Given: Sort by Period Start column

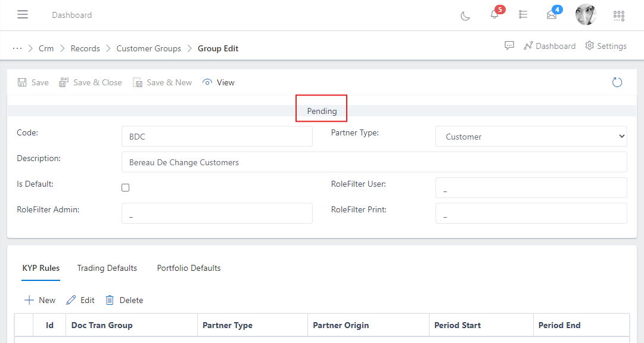Looking at the screenshot, I should [x=481, y=325].
